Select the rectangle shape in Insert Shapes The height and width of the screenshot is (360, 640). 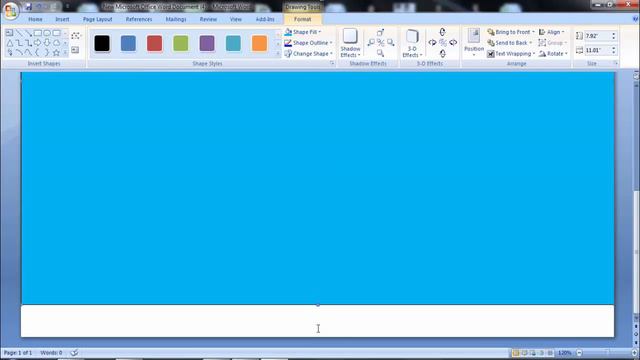(38, 33)
